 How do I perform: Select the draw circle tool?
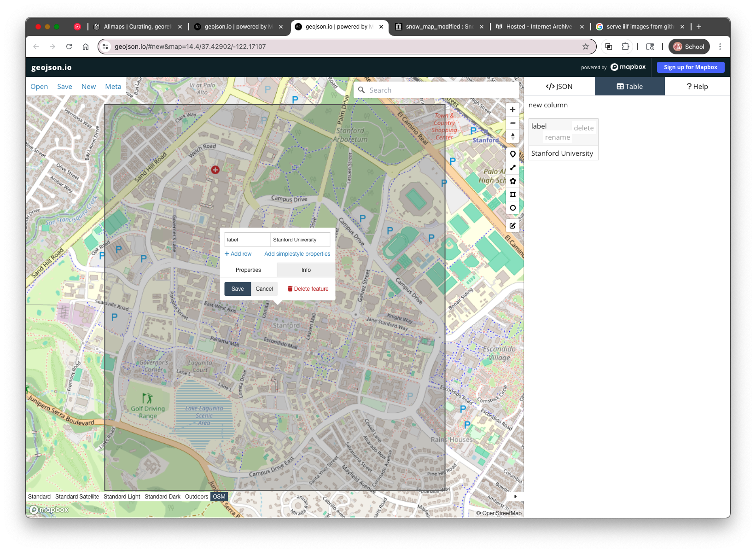point(512,208)
